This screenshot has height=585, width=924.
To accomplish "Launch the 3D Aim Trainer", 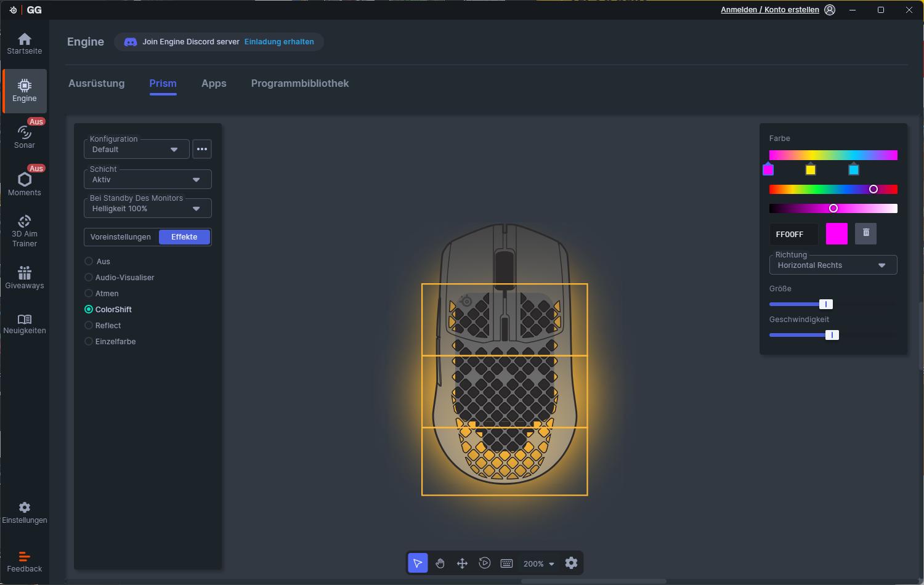I will [x=25, y=230].
